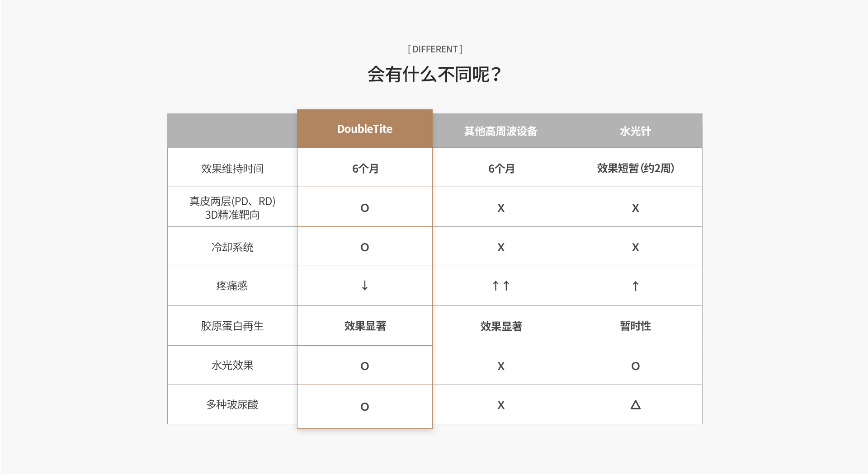Image resolution: width=868 pixels, height=474 pixels.
Task: Click the DoubleTite O mark for 冷却系统
Action: (365, 247)
